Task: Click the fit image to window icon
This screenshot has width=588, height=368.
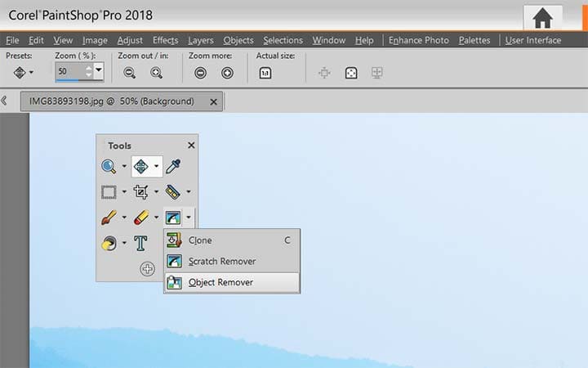Action: click(351, 73)
